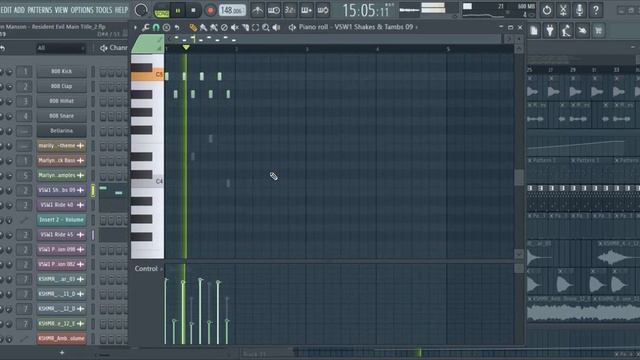Open the EDIT menu

point(6,10)
